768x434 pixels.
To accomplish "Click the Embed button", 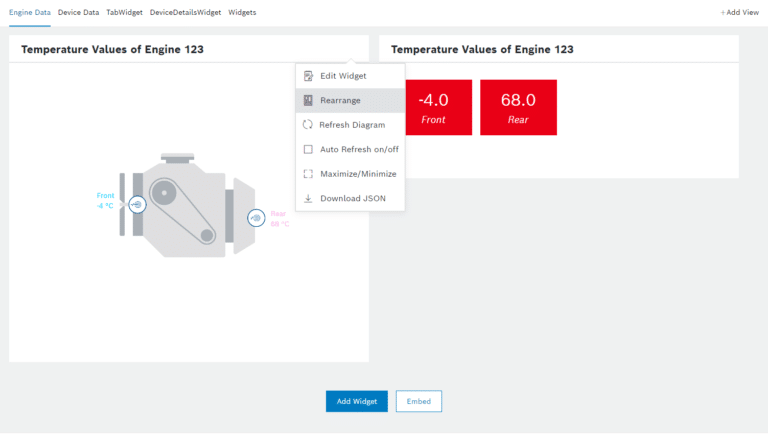I will pyautogui.click(x=418, y=401).
